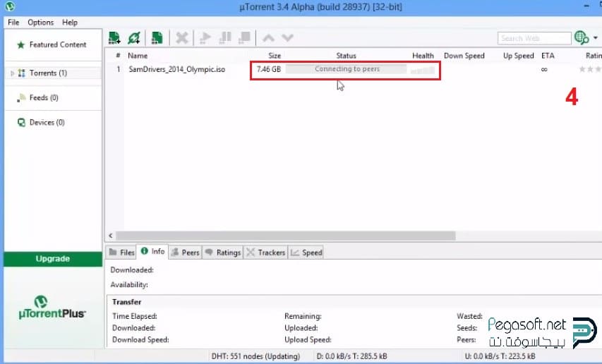Viewport: 602px width, 364px height.
Task: Open the Help menu
Action: 70,23
